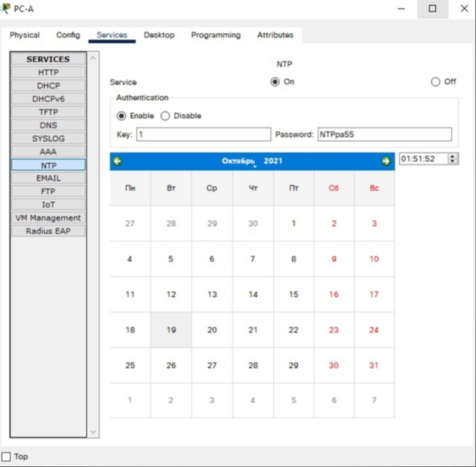Image resolution: width=476 pixels, height=467 pixels.
Task: Check the Top checkbox
Action: [6, 457]
